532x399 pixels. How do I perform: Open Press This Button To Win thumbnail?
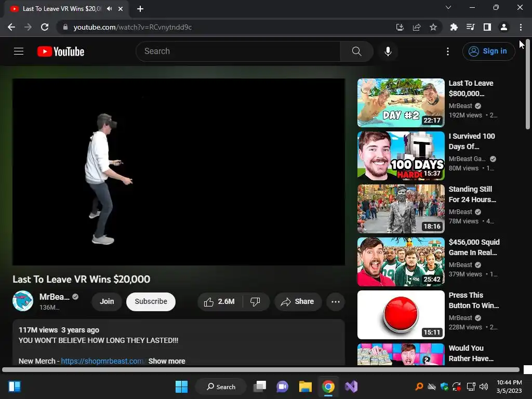401,314
